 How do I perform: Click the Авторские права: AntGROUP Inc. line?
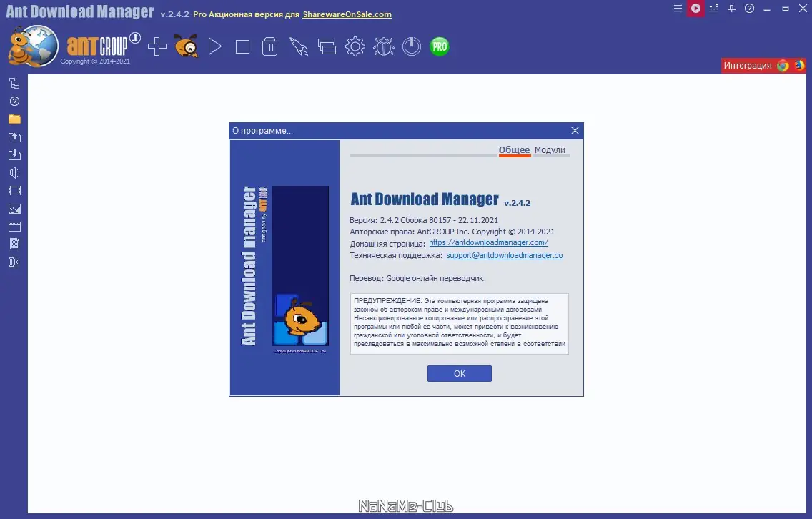(452, 232)
